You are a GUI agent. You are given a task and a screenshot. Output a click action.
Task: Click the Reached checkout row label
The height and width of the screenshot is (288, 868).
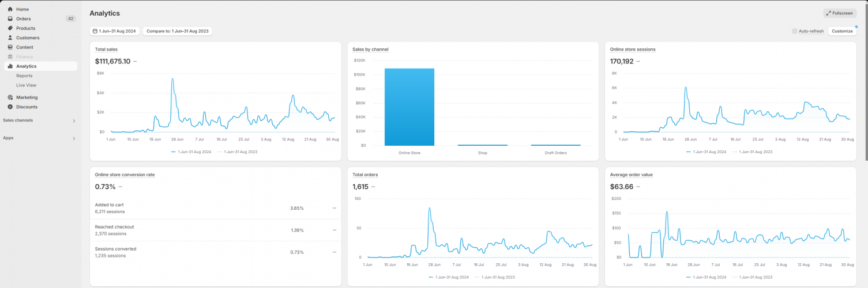pos(114,227)
